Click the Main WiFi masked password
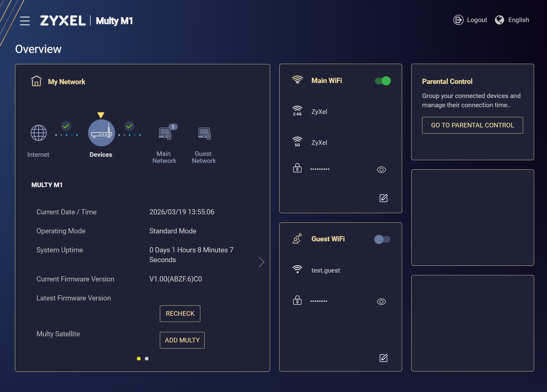 point(320,169)
